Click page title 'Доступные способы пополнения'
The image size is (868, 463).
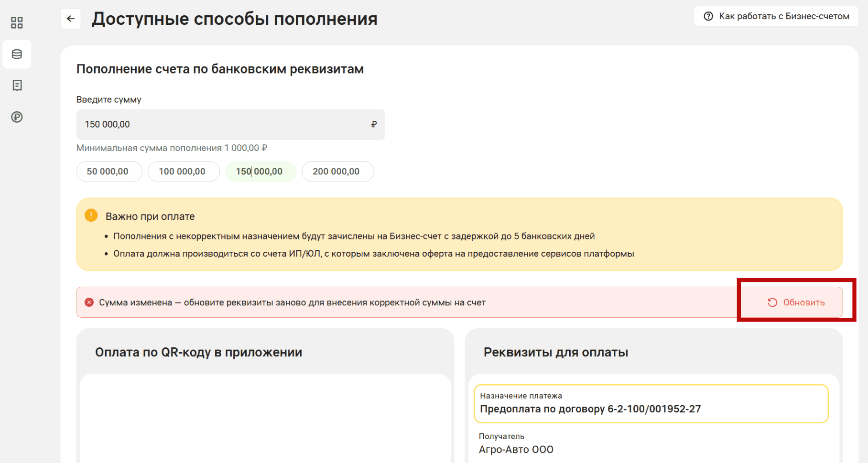(x=234, y=19)
